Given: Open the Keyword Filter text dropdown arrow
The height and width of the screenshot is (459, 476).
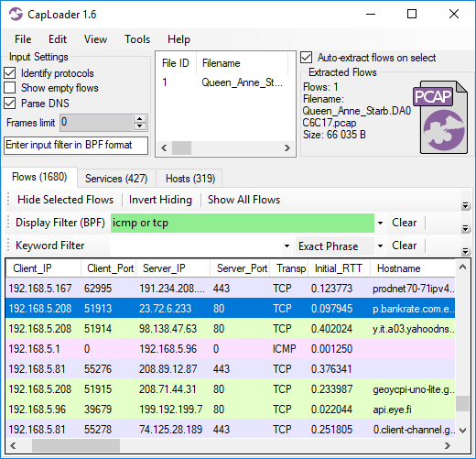Looking at the screenshot, I should 287,246.
